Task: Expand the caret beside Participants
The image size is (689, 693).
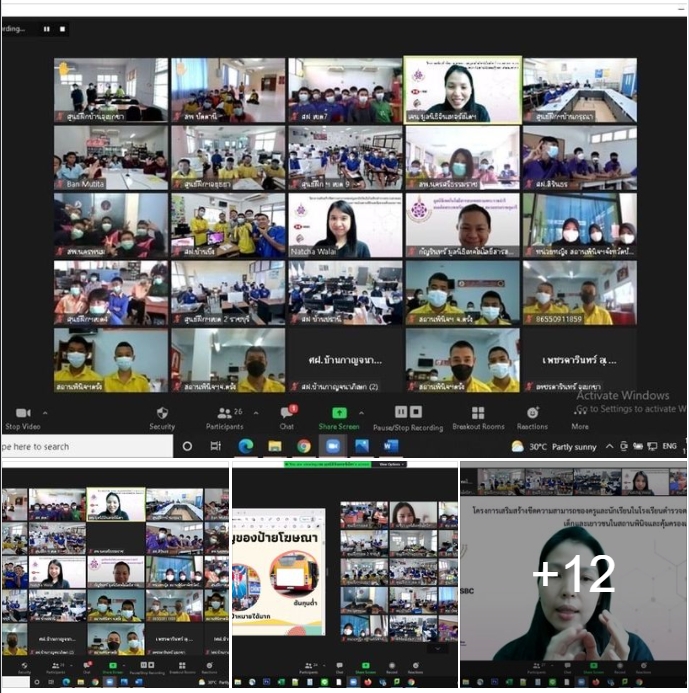Action: pyautogui.click(x=256, y=413)
